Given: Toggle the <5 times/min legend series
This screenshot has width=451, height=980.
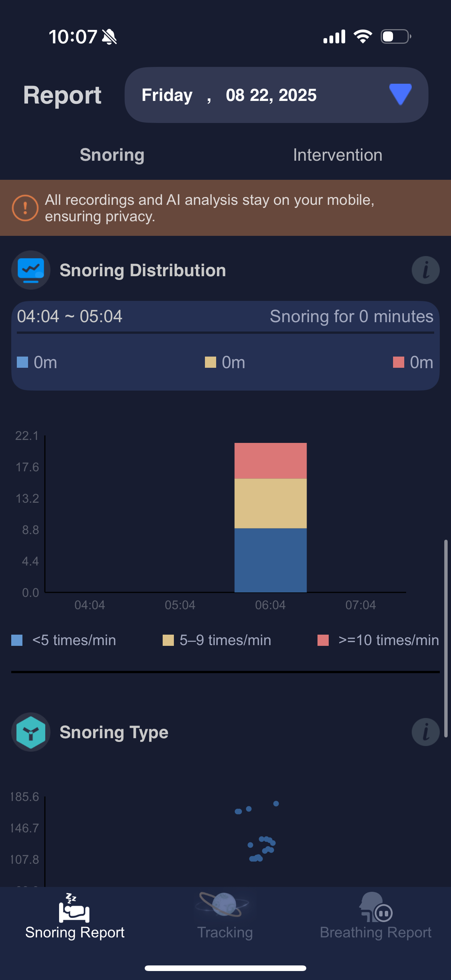Looking at the screenshot, I should 64,640.
